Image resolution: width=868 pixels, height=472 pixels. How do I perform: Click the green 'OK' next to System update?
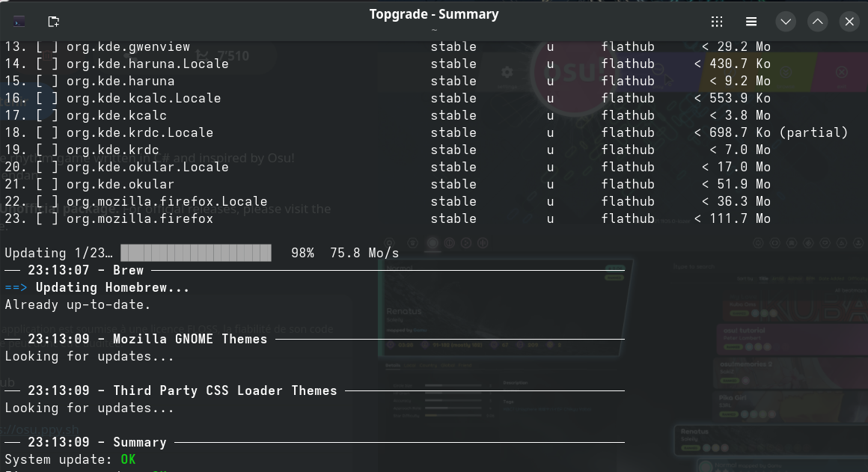click(128, 459)
